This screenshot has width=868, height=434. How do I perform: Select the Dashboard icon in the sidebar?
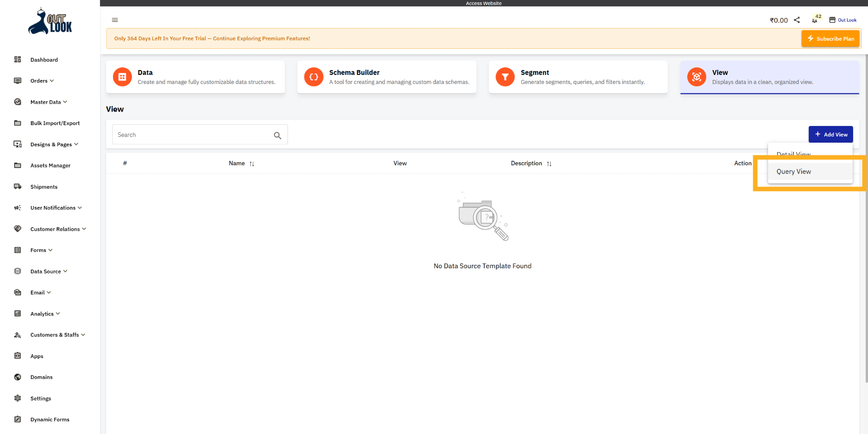17,59
